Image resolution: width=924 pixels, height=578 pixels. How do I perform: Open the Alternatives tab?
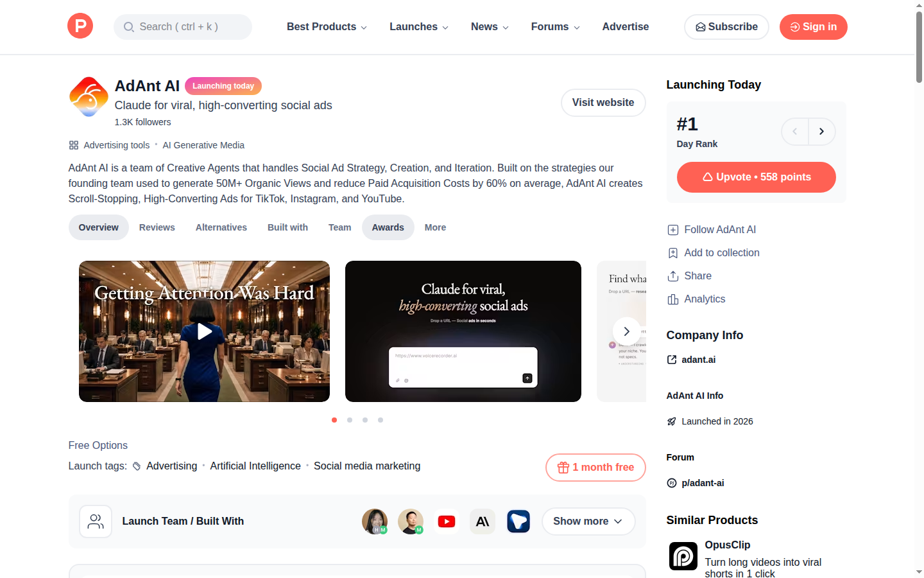click(221, 227)
